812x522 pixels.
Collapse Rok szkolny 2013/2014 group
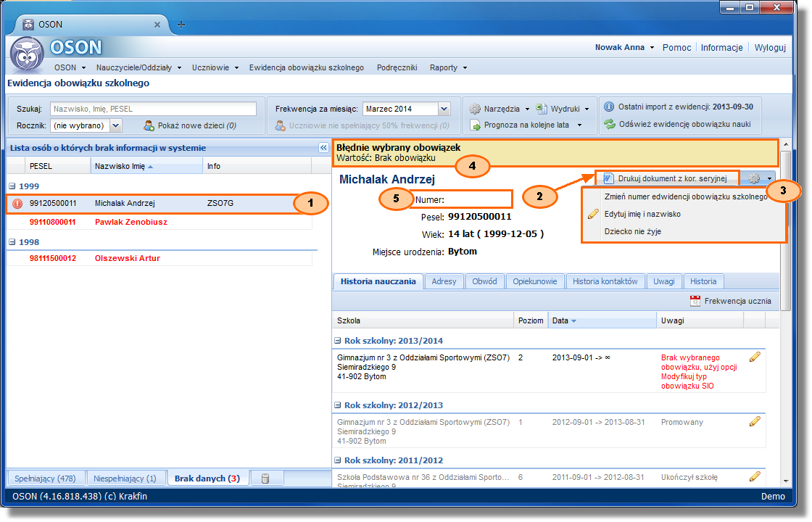(x=338, y=341)
